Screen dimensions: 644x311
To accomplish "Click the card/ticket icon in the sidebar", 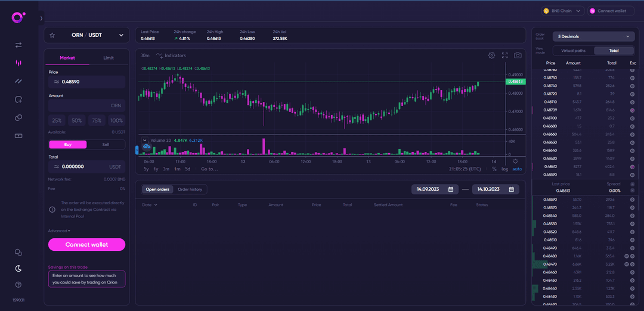I will 18,136.
